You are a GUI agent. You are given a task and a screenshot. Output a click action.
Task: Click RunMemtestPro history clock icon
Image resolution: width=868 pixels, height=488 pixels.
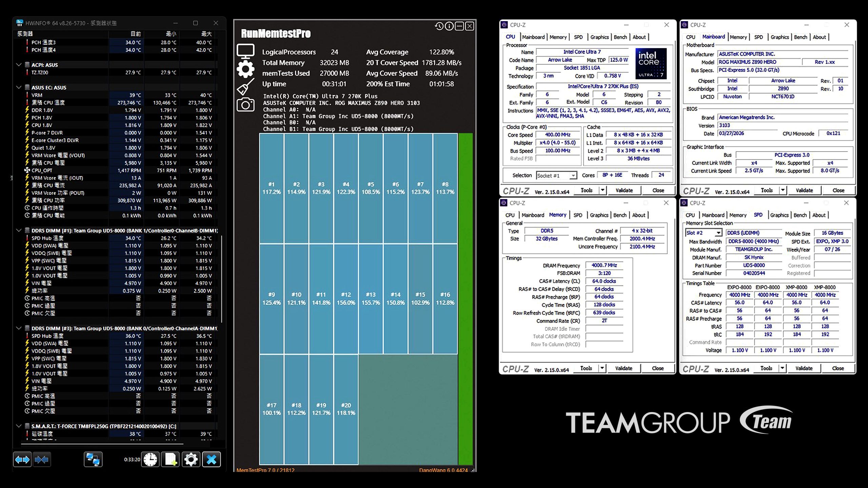click(x=439, y=26)
